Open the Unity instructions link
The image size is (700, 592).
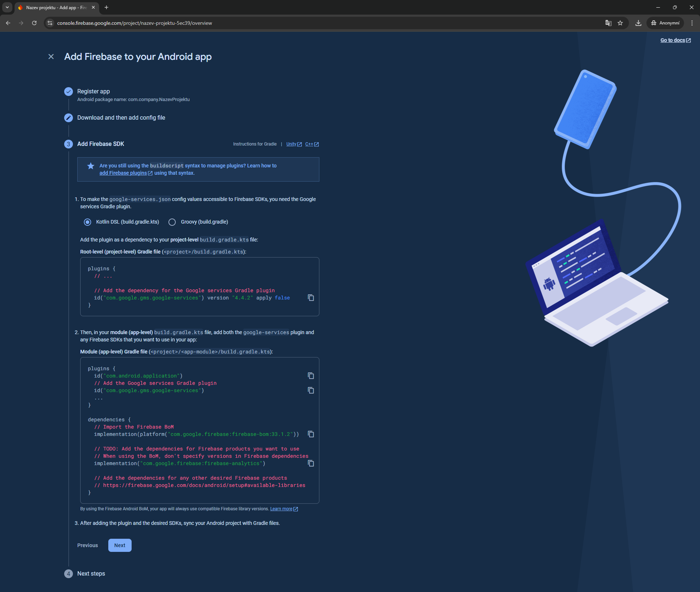click(291, 144)
